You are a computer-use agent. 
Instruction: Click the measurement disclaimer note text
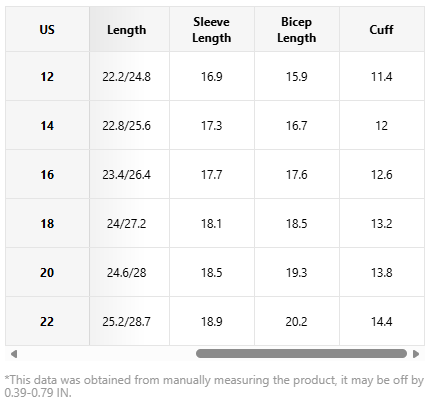click(x=214, y=386)
